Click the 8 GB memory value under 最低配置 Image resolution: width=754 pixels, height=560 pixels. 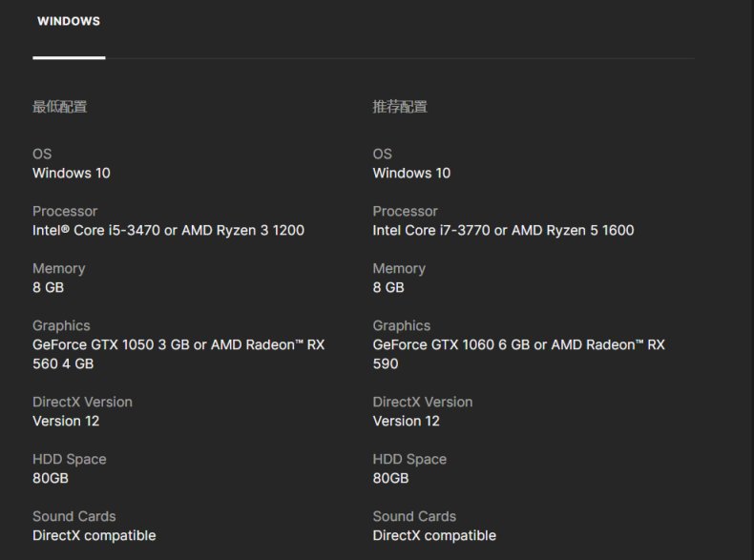coord(49,287)
